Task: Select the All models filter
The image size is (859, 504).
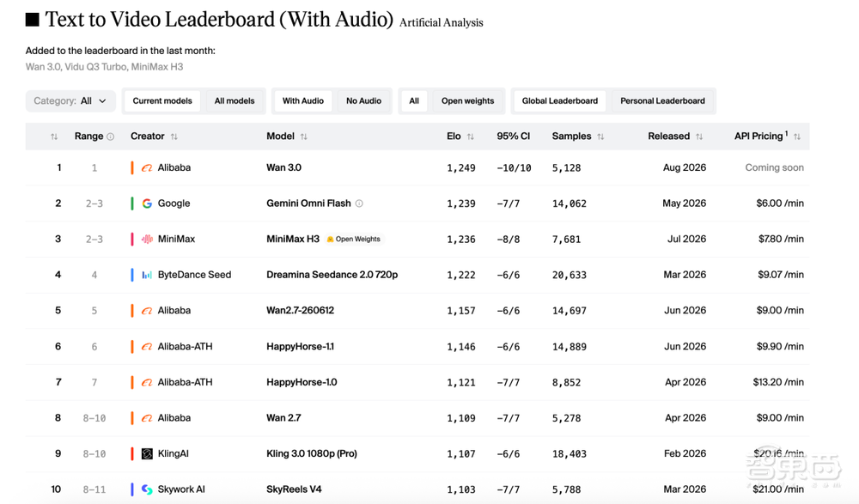Action: [235, 100]
